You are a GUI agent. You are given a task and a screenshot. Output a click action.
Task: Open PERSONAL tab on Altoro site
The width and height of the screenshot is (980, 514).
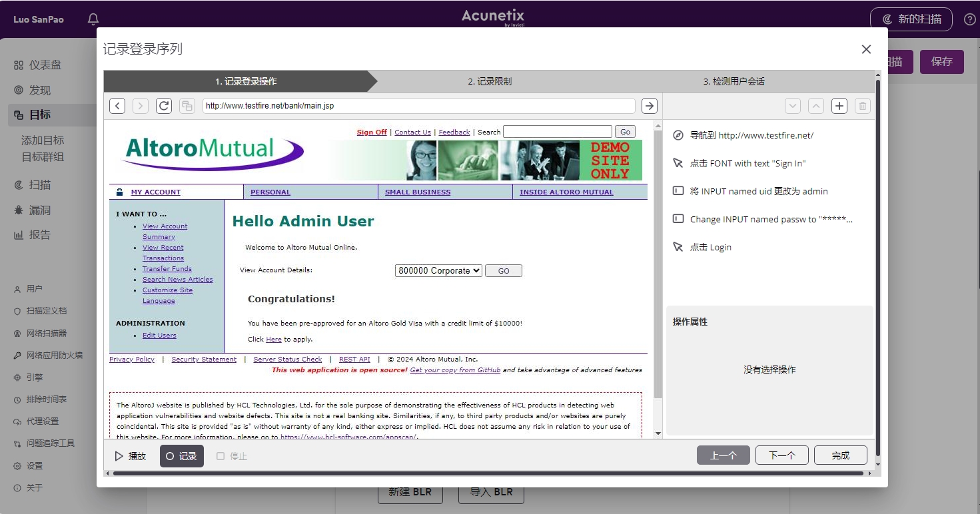click(270, 192)
